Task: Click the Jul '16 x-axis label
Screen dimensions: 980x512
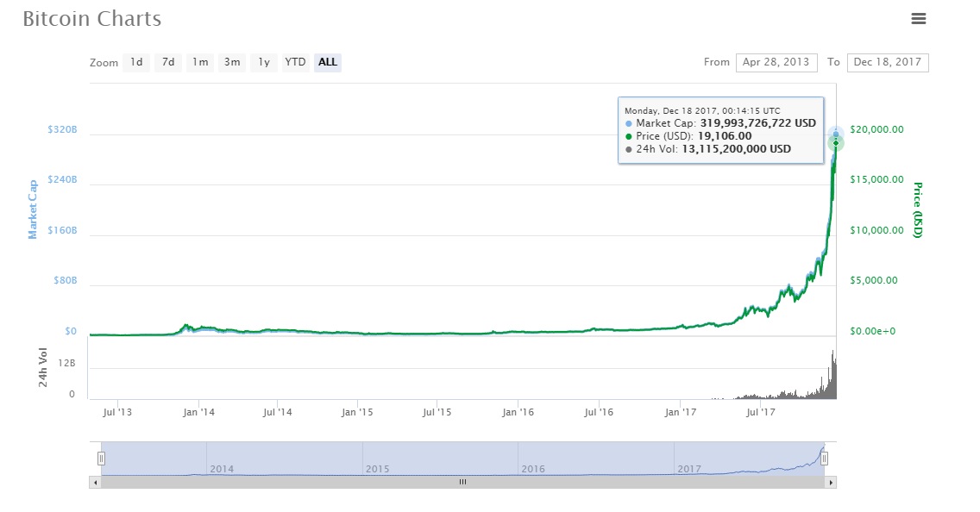Action: (599, 412)
